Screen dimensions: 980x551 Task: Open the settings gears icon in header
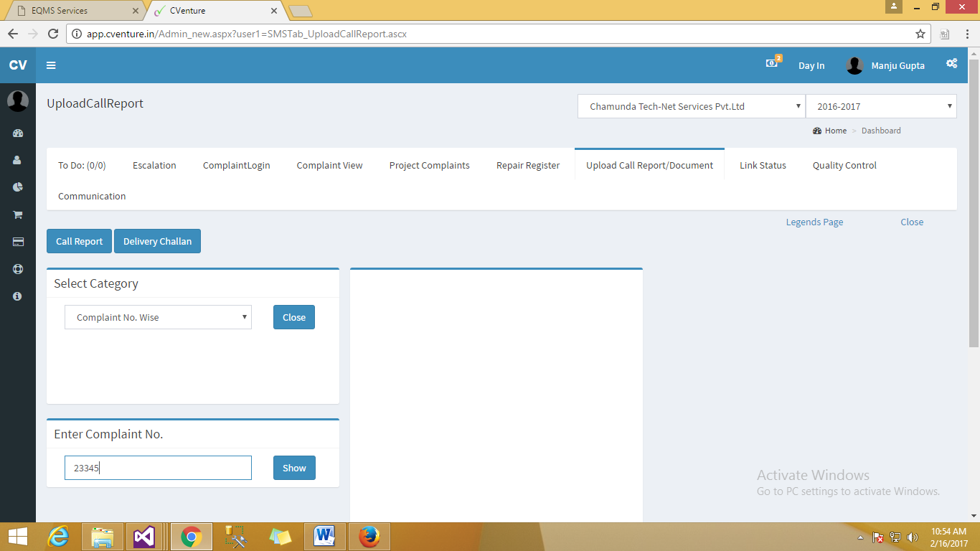coord(951,63)
